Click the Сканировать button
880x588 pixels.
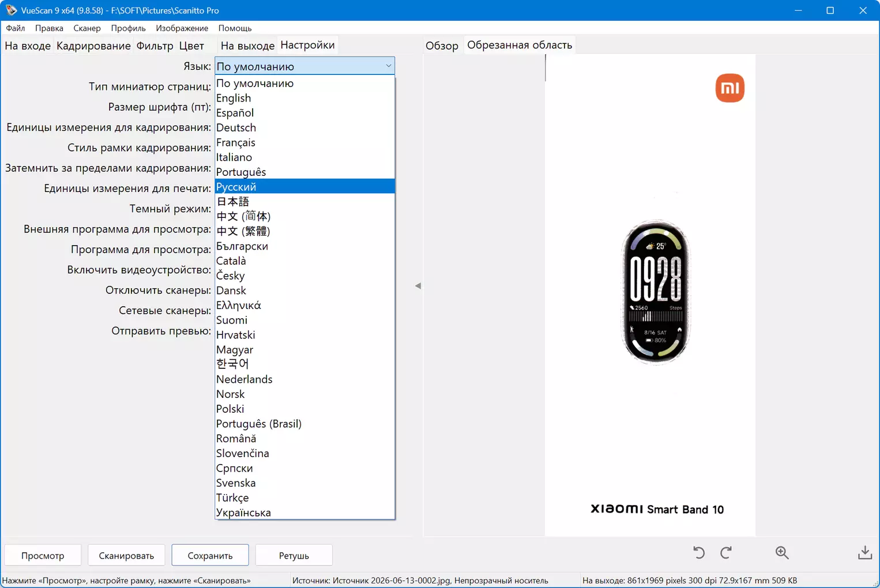pos(126,556)
